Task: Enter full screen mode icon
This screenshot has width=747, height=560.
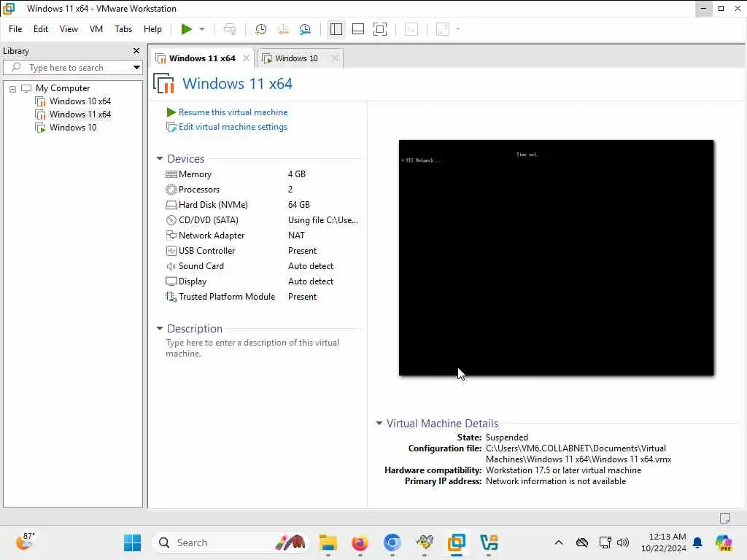Action: [x=379, y=29]
